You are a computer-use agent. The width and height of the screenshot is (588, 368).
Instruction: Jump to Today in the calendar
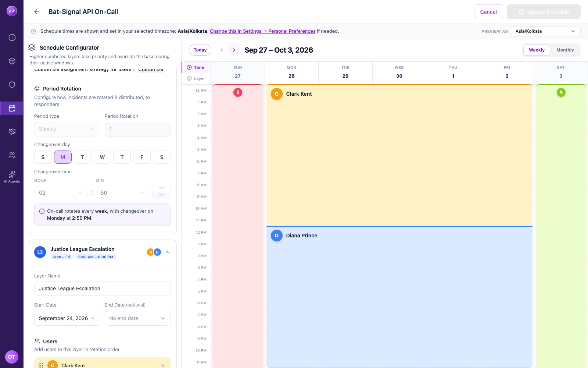(x=200, y=50)
